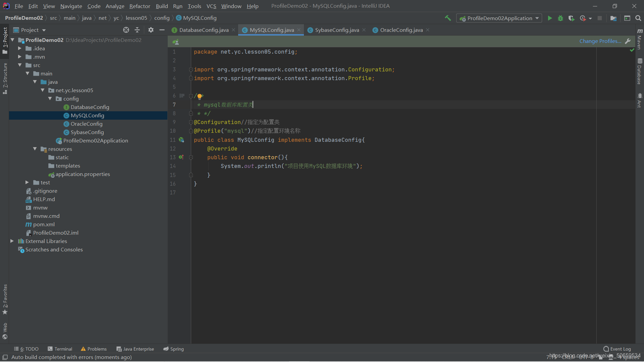
Task: Click the Search Everywhere magnifier icon
Action: (638, 18)
